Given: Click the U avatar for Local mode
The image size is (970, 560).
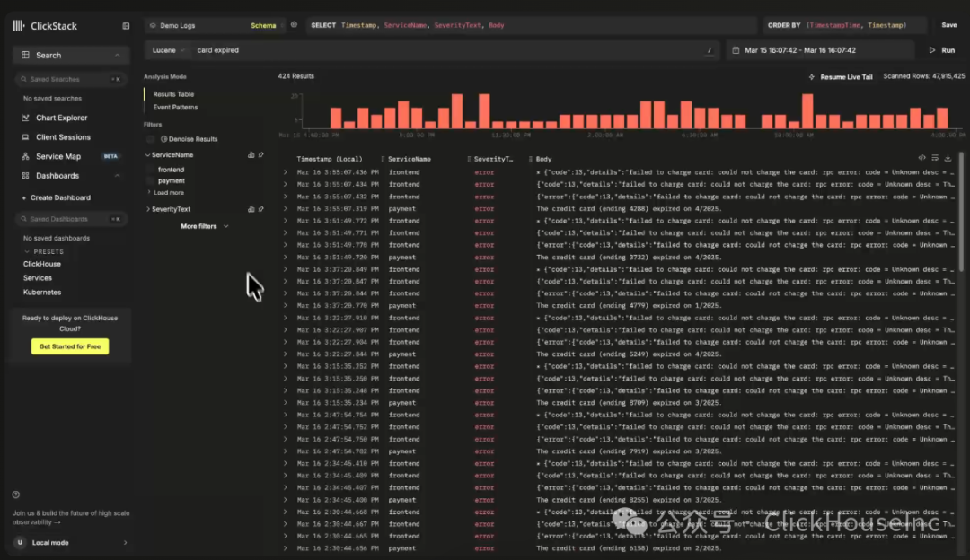Looking at the screenshot, I should click(x=20, y=543).
